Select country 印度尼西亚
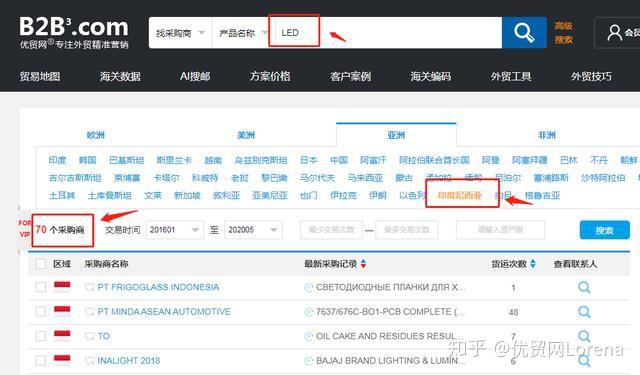The image size is (640, 375). (460, 195)
